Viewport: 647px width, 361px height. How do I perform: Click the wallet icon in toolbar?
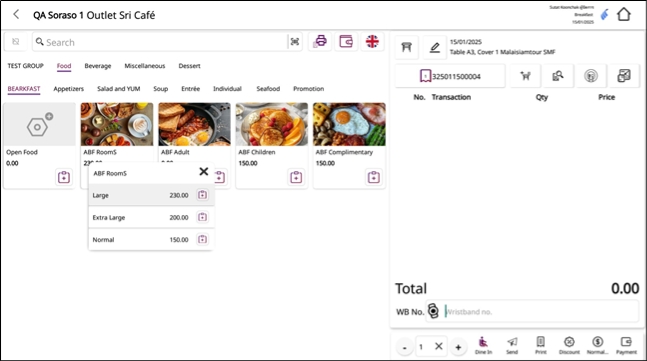coord(346,41)
